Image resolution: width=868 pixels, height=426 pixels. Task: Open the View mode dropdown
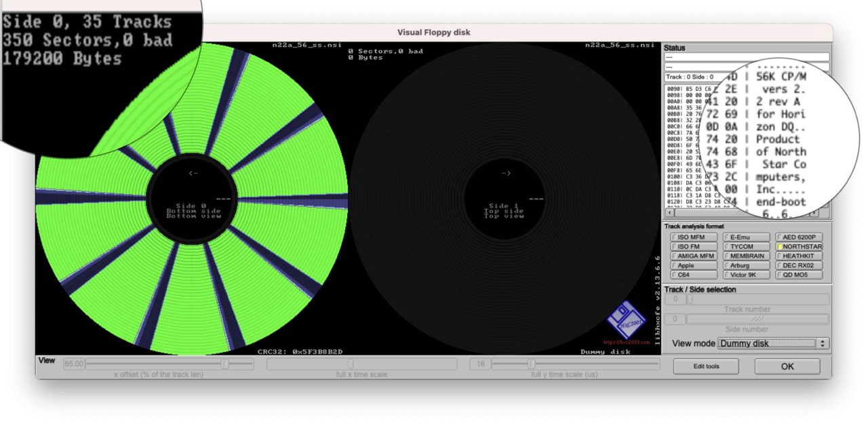pyautogui.click(x=773, y=344)
